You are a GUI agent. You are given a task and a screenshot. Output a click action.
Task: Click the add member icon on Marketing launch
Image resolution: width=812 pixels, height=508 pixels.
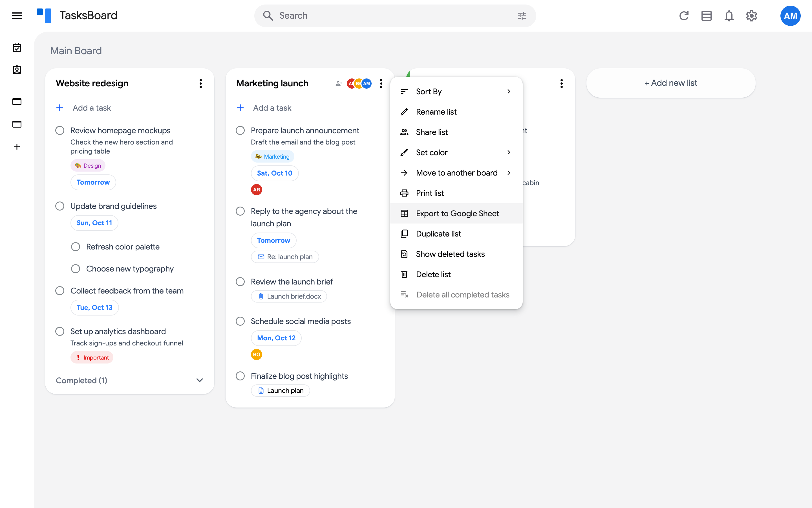point(339,83)
